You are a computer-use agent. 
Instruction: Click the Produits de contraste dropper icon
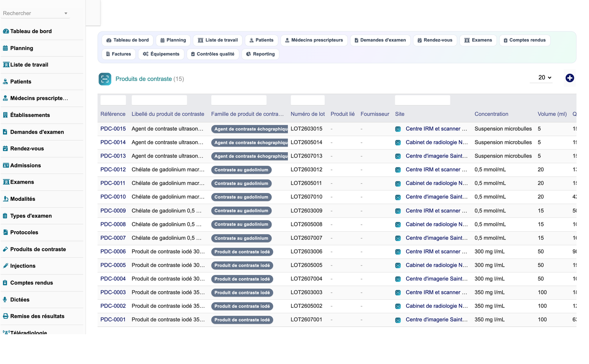[x=5, y=249]
